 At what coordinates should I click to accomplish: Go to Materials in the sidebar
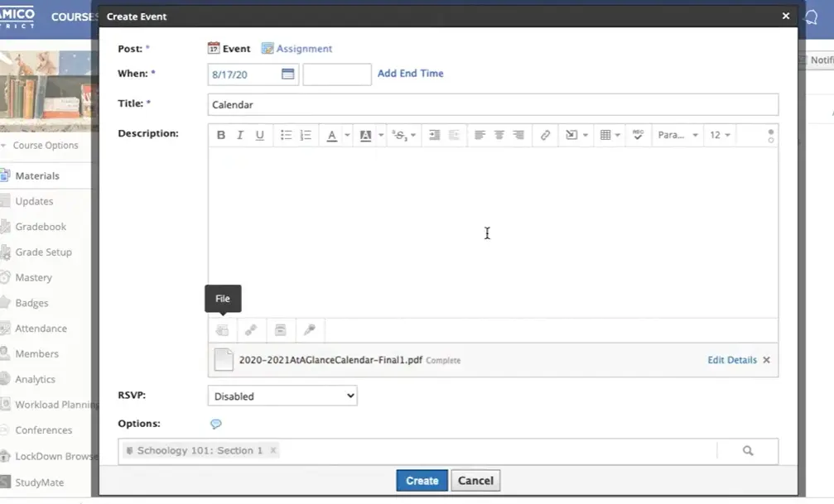pyautogui.click(x=36, y=175)
